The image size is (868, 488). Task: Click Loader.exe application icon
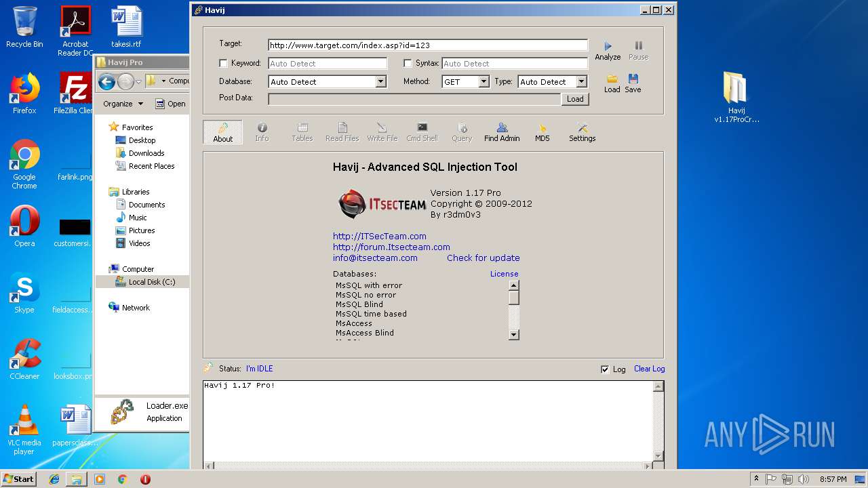pyautogui.click(x=122, y=411)
